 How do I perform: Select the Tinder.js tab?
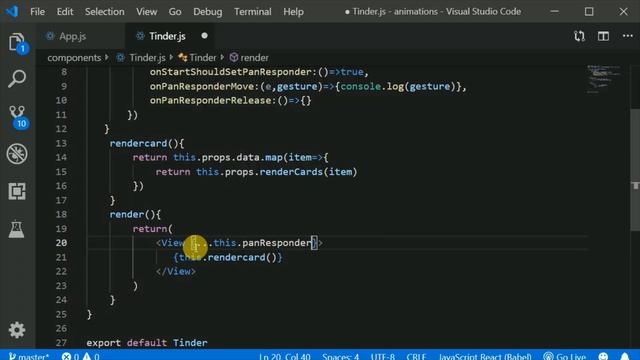pos(167,36)
